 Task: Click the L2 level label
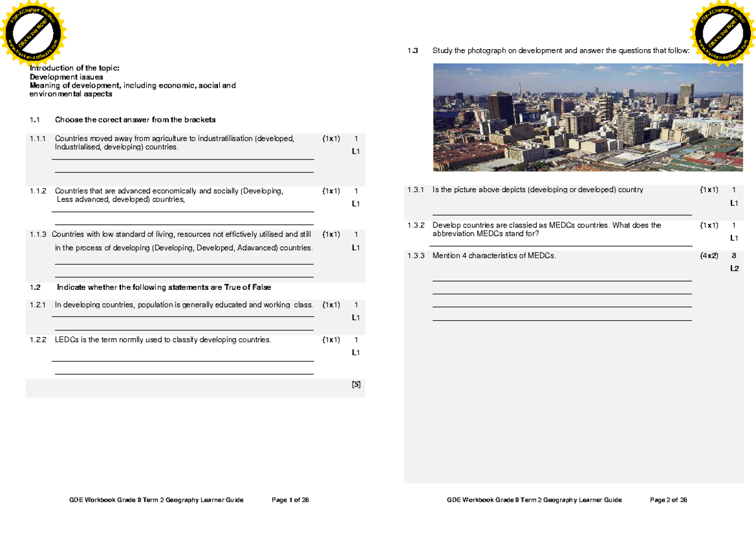click(x=734, y=268)
